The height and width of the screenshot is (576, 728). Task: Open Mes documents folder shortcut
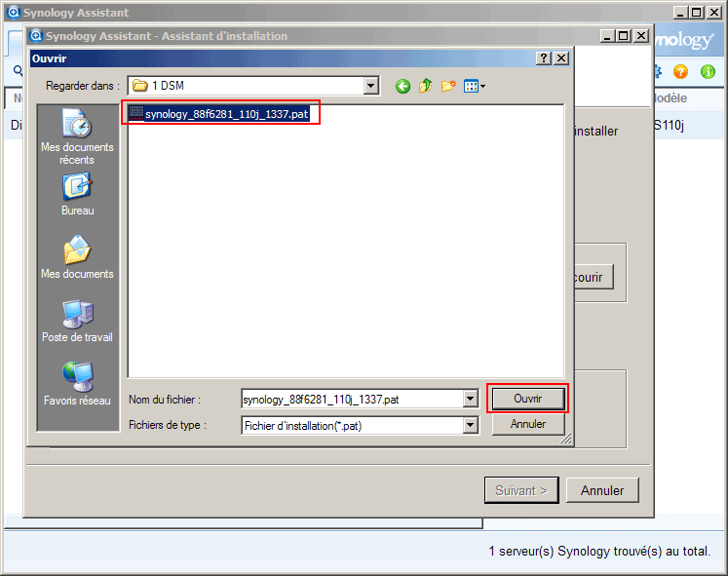pyautogui.click(x=77, y=257)
